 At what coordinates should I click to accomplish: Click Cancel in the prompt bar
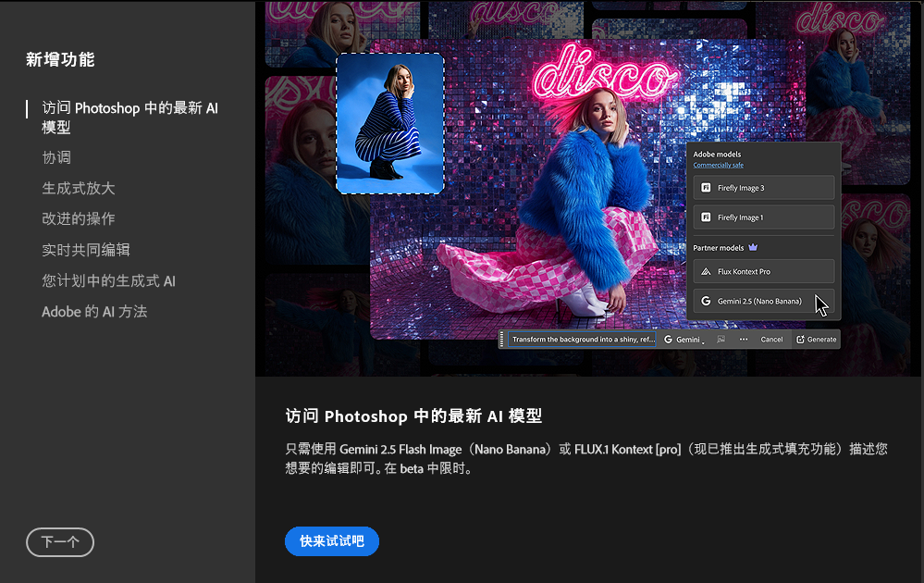tap(771, 340)
